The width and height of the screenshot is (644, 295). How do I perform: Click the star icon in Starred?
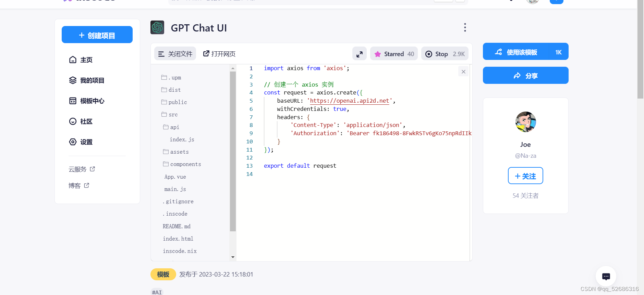click(378, 54)
